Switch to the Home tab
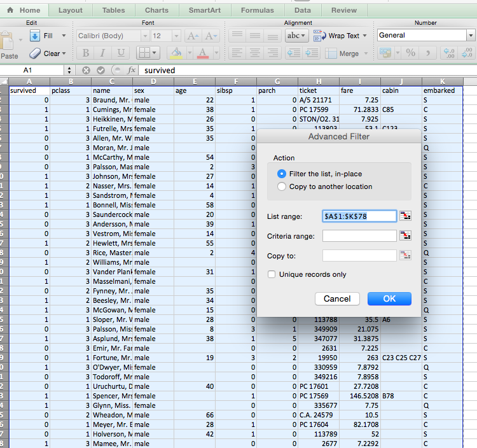The image size is (477, 448). pyautogui.click(x=24, y=10)
